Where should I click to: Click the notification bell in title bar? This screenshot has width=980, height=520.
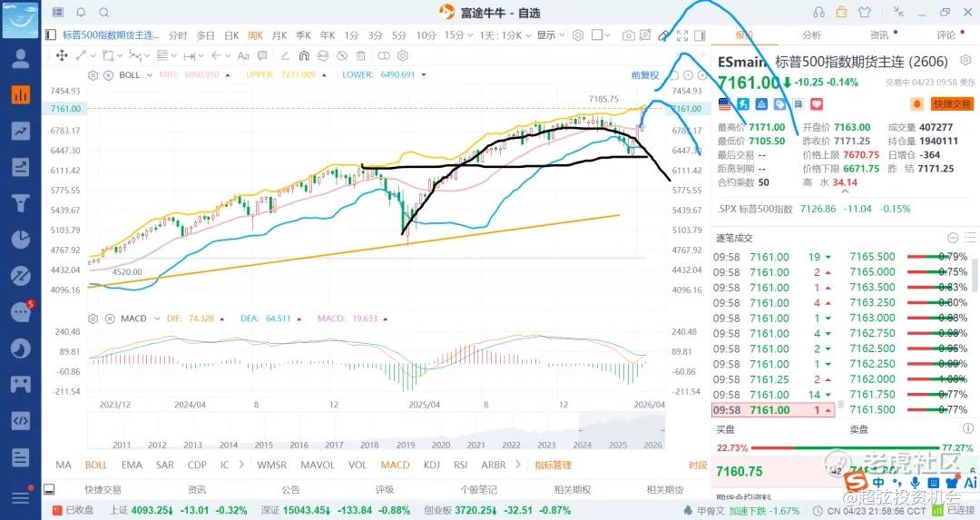coord(82,13)
